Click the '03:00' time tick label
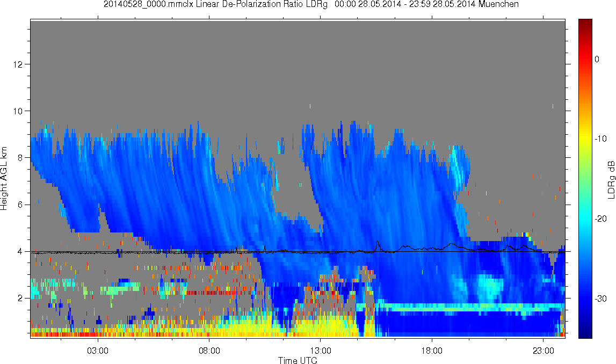This screenshot has width=616, height=364. click(x=97, y=351)
